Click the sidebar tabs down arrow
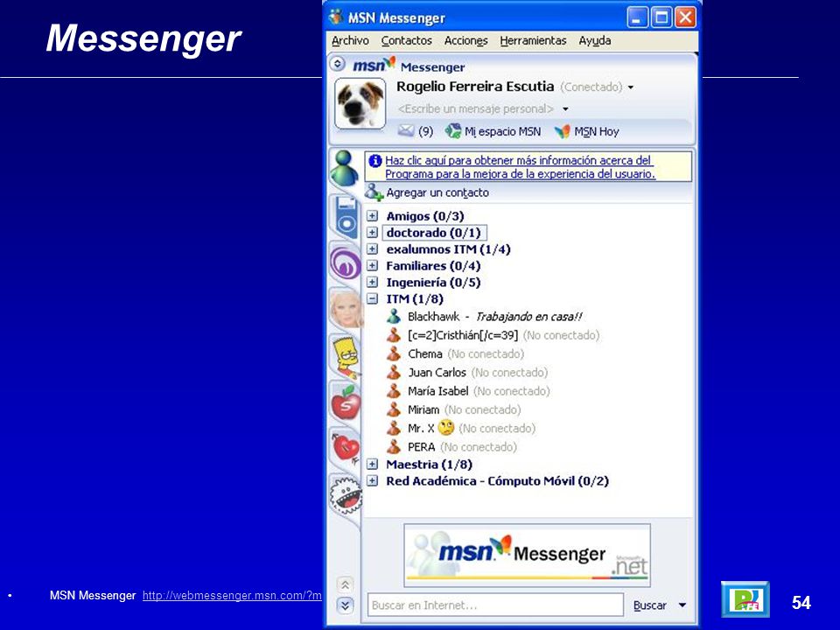The image size is (840, 630). [345, 605]
